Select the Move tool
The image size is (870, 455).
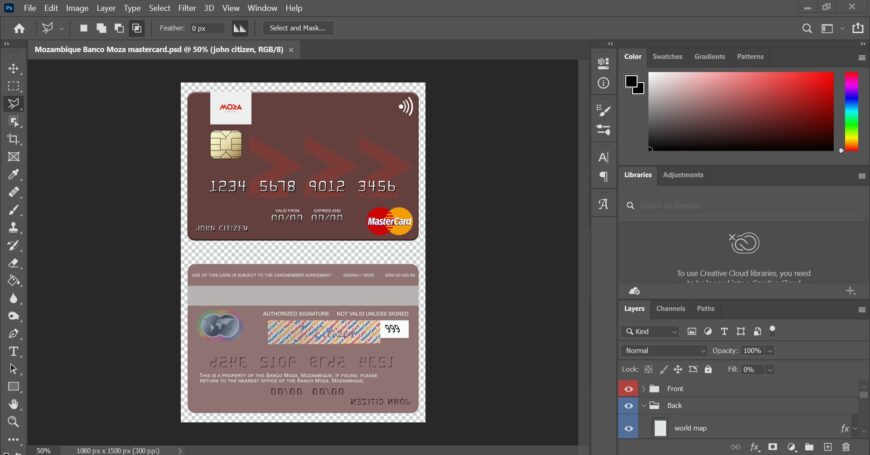(13, 68)
